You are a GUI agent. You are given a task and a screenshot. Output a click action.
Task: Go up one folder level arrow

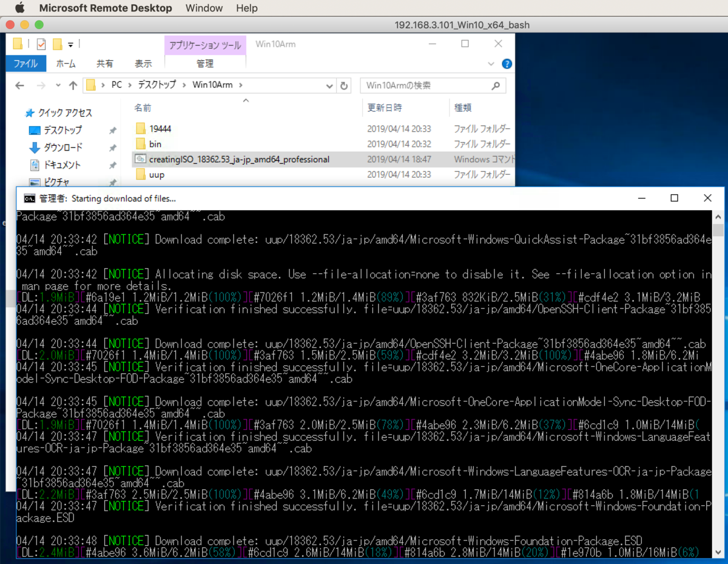coord(73,86)
